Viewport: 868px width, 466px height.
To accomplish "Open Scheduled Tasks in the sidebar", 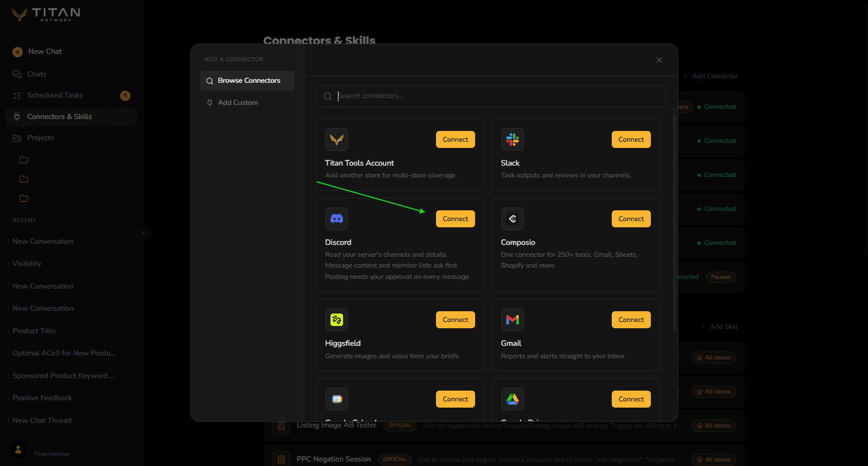I will click(x=71, y=95).
